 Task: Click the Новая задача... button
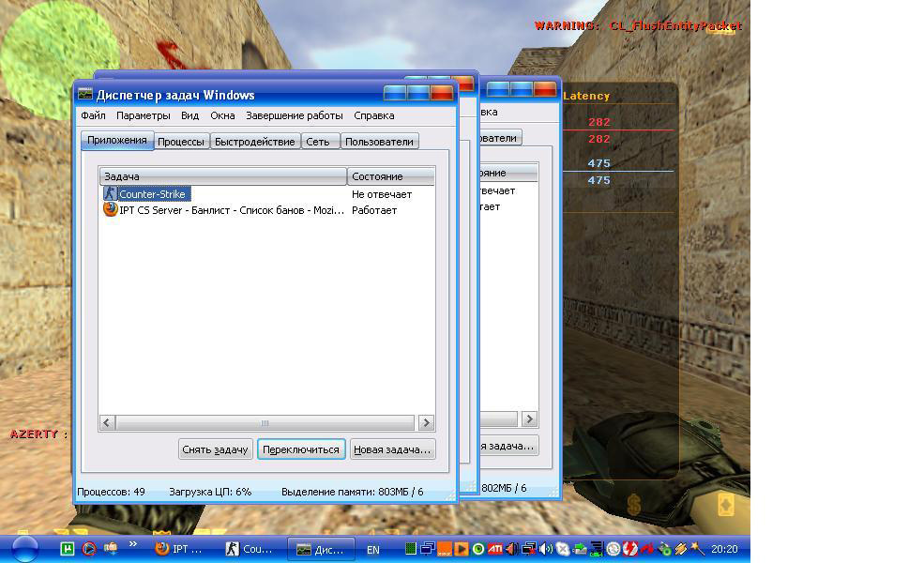(392, 449)
